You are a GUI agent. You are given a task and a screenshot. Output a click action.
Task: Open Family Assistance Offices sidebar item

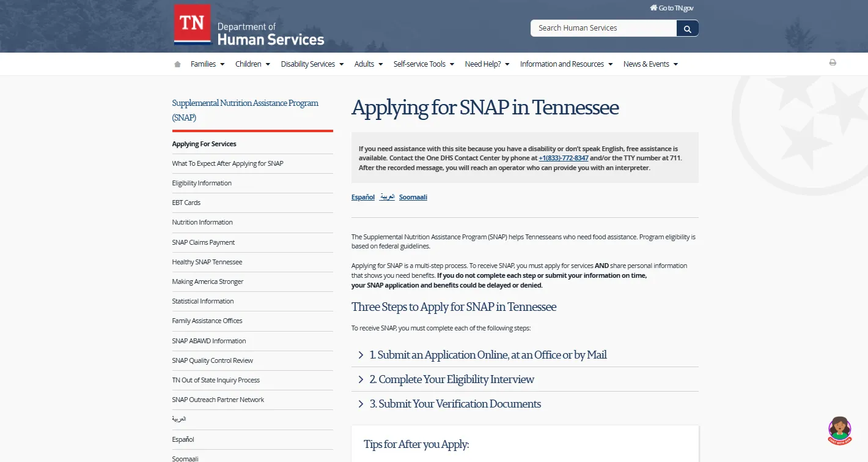coord(207,321)
